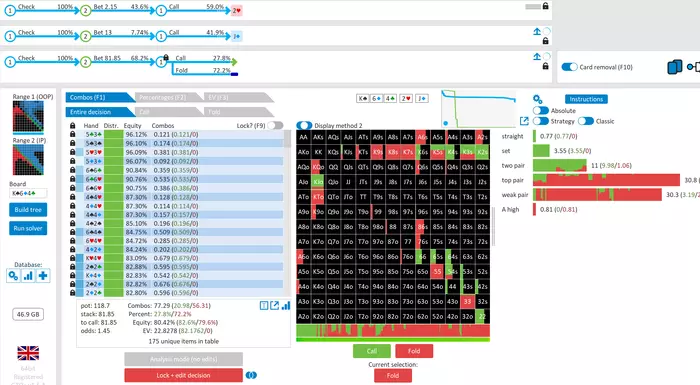
Task: Click the J♦ card node ending the second line
Action: (x=237, y=36)
